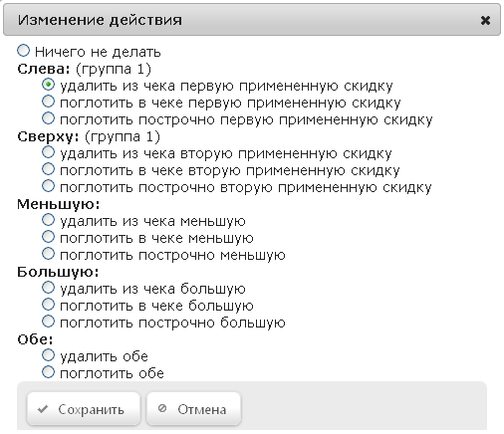Viewport: 504px width, 434px height.
Task: Click the cancel circle icon on Отмена
Action: [x=162, y=408]
